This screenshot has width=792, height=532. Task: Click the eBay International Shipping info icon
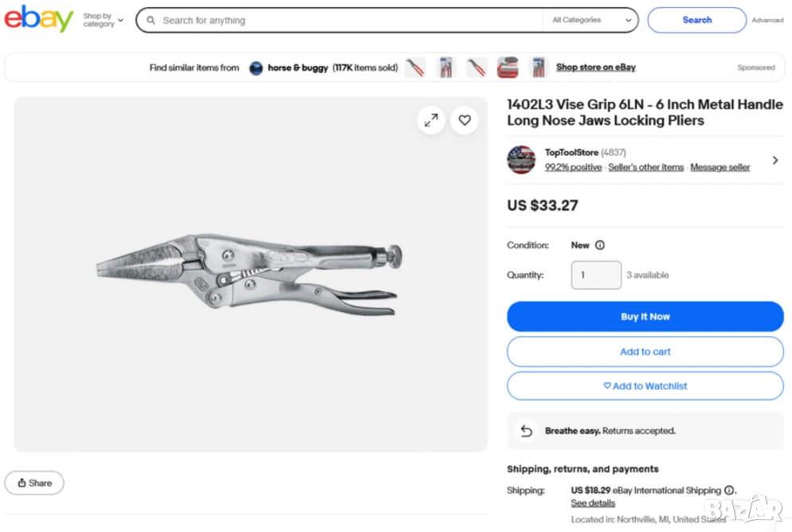coord(728,491)
